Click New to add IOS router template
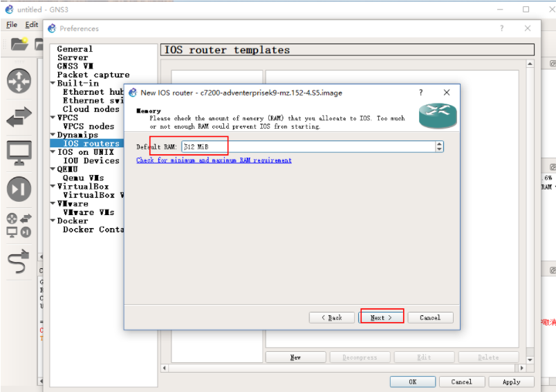 pos(295,357)
